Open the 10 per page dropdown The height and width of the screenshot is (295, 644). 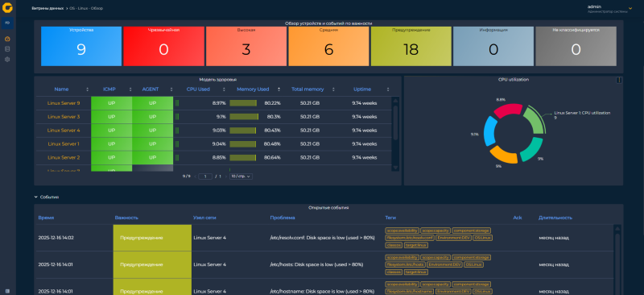241,176
